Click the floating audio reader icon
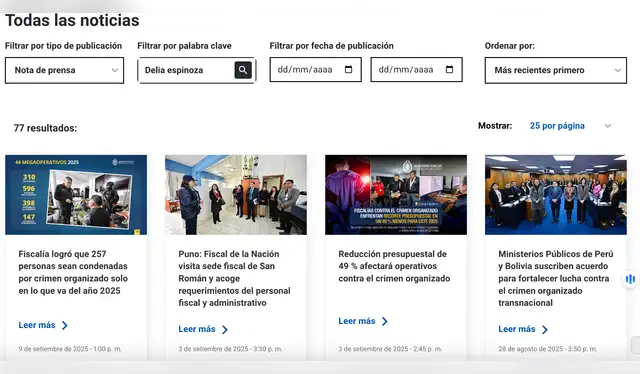 point(630,279)
